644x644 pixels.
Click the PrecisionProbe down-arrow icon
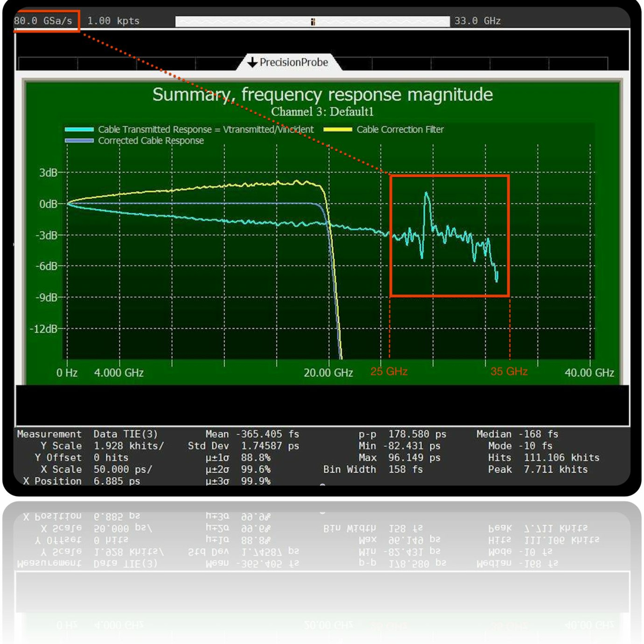click(x=252, y=62)
